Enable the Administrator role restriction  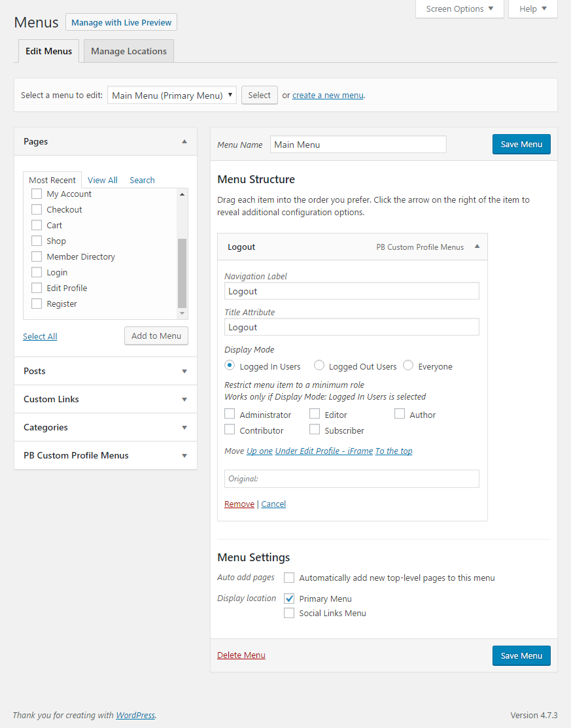click(x=230, y=414)
